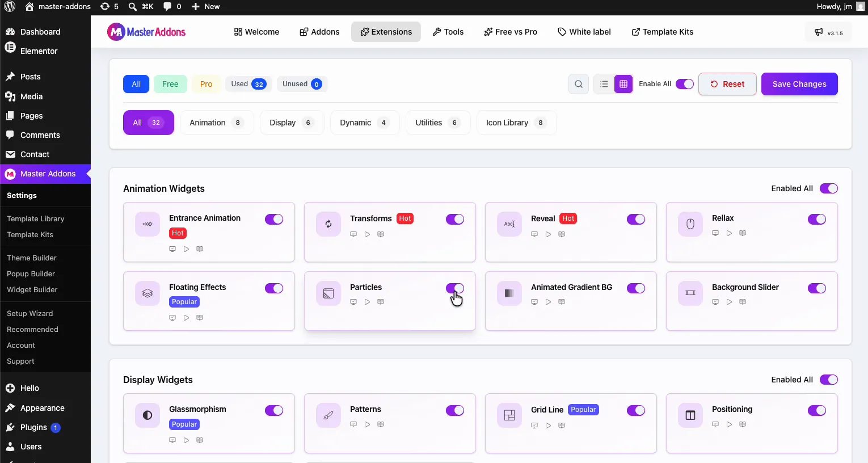868x463 pixels.
Task: Filter by Animation category
Action: pyautogui.click(x=217, y=123)
